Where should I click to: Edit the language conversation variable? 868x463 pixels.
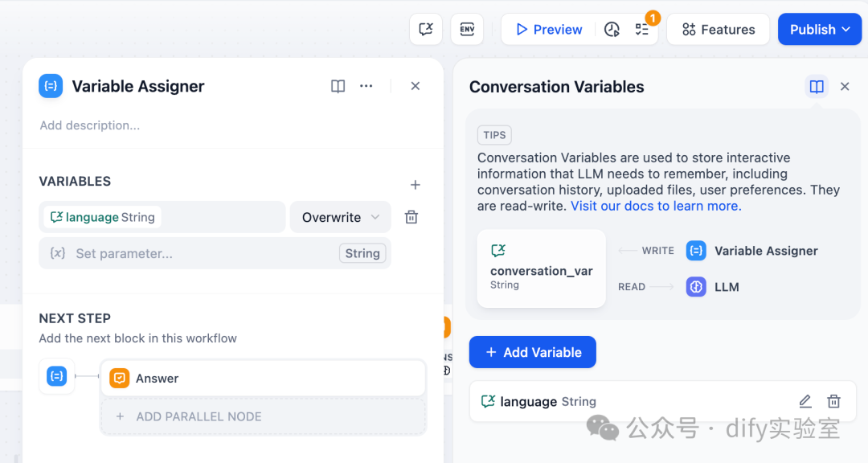click(805, 401)
